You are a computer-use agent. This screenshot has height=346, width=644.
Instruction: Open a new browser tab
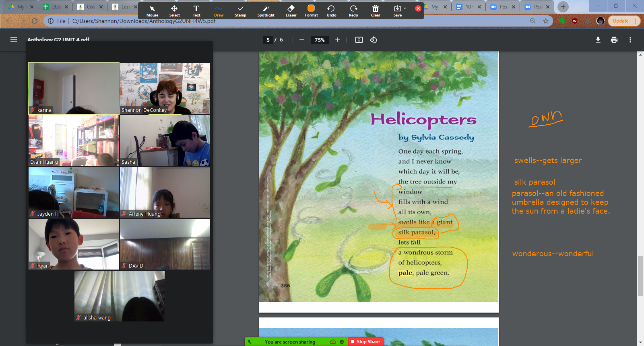pos(563,6)
